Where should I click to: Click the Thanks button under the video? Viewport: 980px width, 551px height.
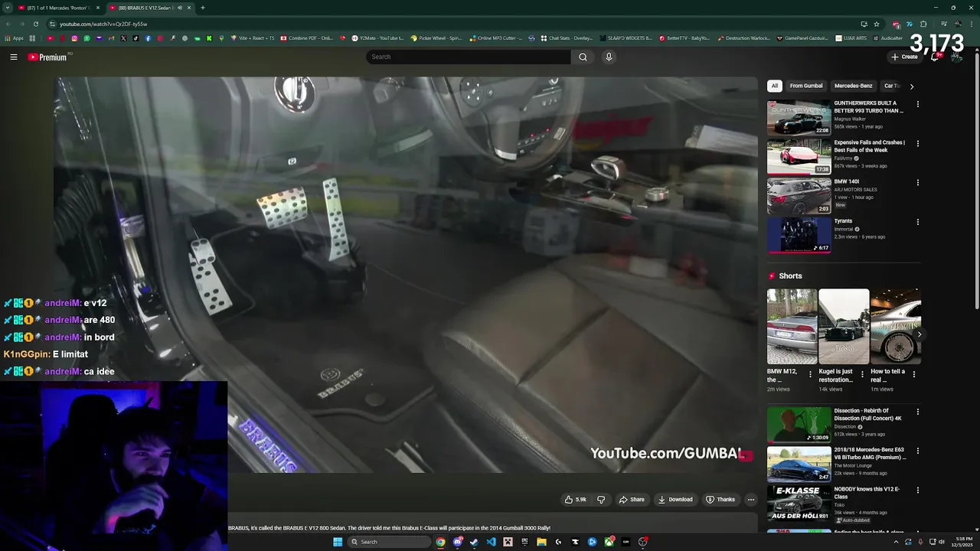pos(720,500)
